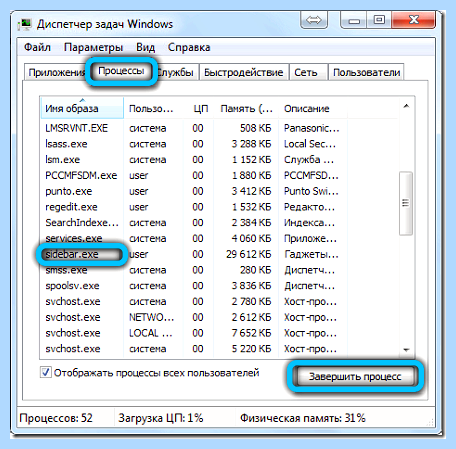Viewport: 456px width, 449px height.
Task: Open the Справка menu
Action: (189, 47)
